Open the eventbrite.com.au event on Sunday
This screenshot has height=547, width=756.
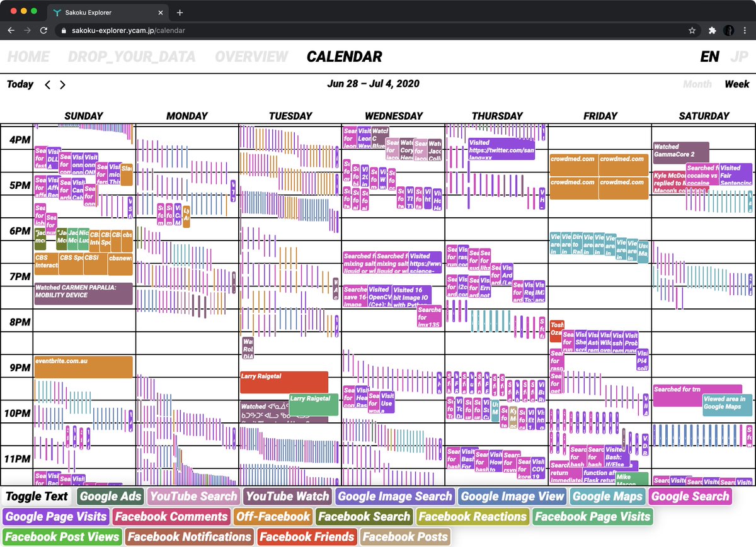click(83, 367)
